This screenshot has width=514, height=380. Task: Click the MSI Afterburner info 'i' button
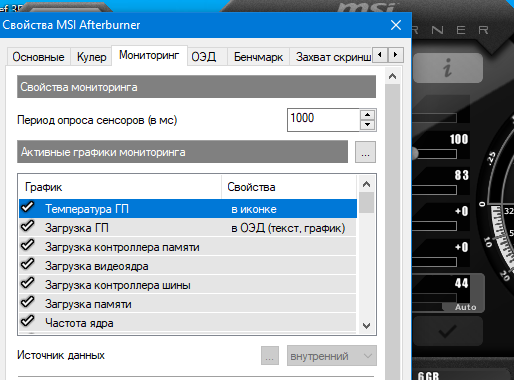tap(448, 68)
